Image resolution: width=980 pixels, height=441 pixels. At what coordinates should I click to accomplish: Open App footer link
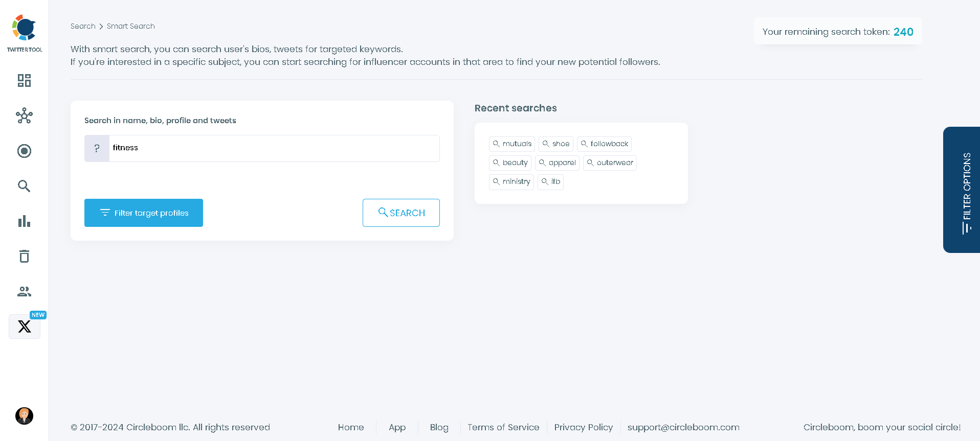397,427
